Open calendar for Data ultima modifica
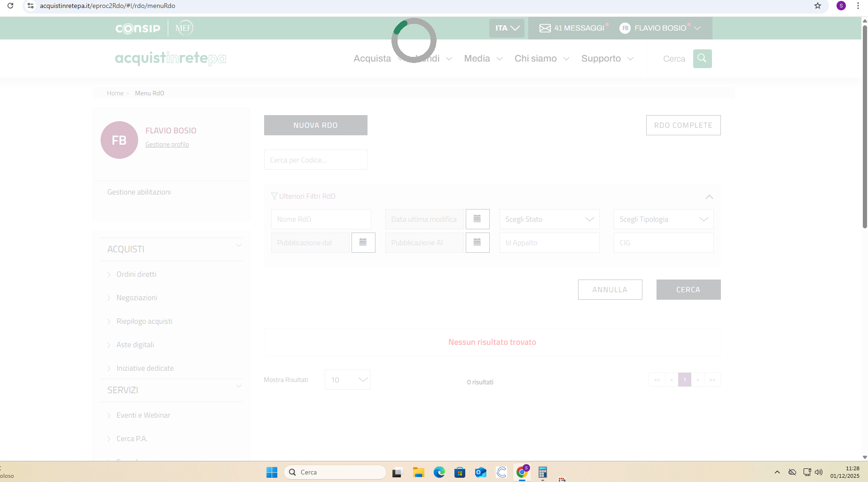This screenshot has width=868, height=482. [x=477, y=219]
